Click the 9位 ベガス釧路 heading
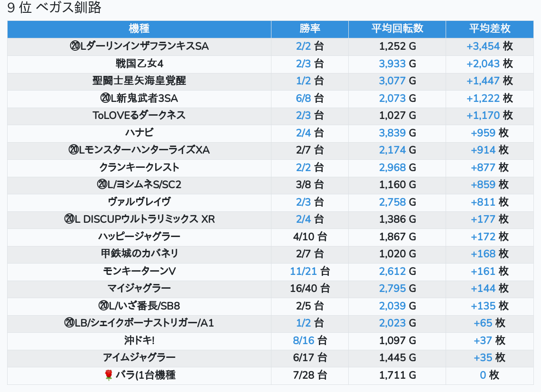The image size is (541, 392). click(54, 8)
